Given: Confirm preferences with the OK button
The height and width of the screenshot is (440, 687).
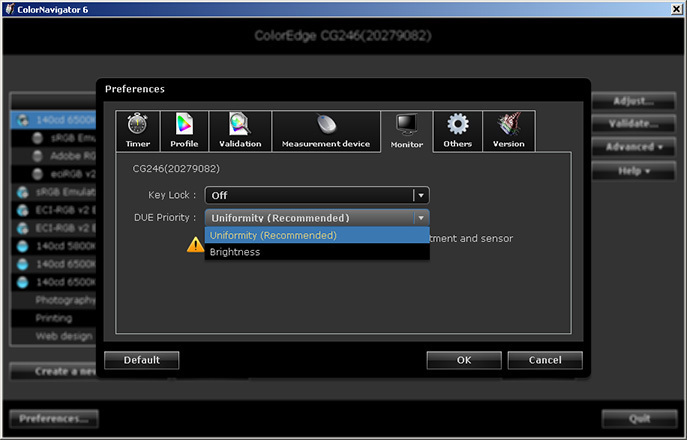Looking at the screenshot, I should [464, 360].
